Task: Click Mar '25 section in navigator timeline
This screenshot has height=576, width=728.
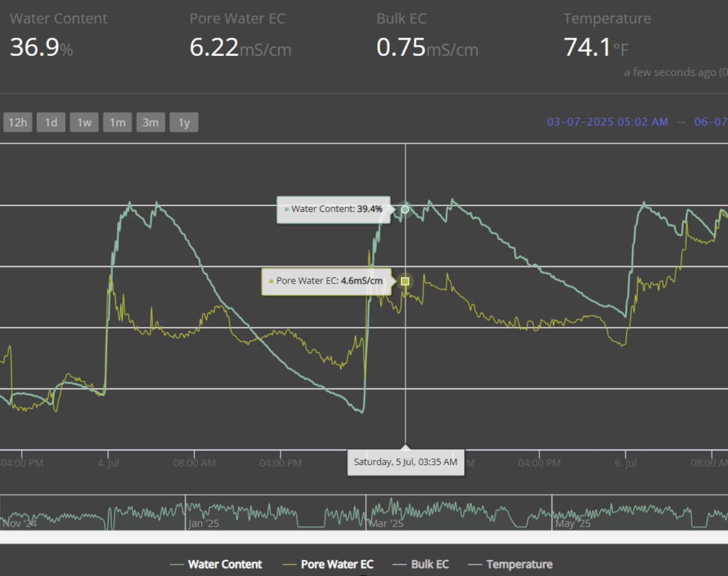Action: point(386,523)
